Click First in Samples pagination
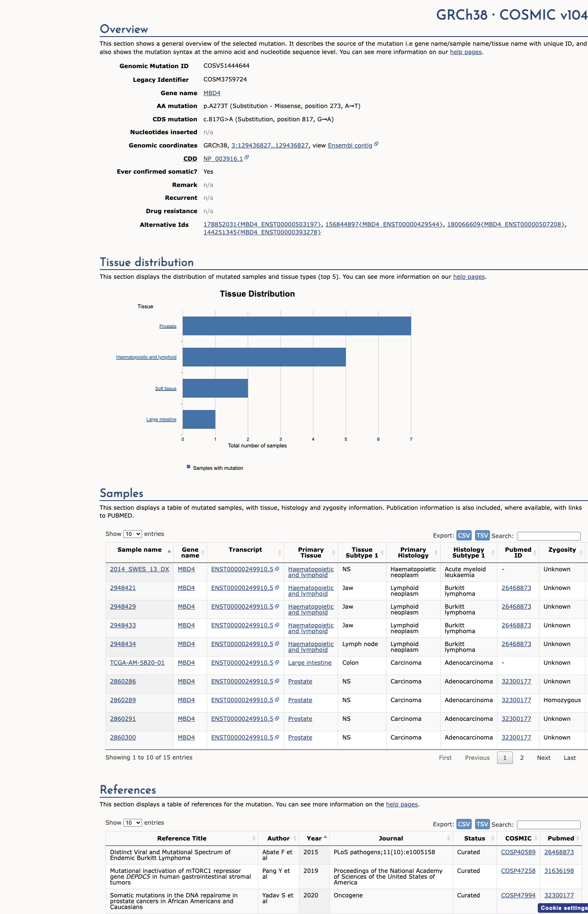 (x=445, y=758)
